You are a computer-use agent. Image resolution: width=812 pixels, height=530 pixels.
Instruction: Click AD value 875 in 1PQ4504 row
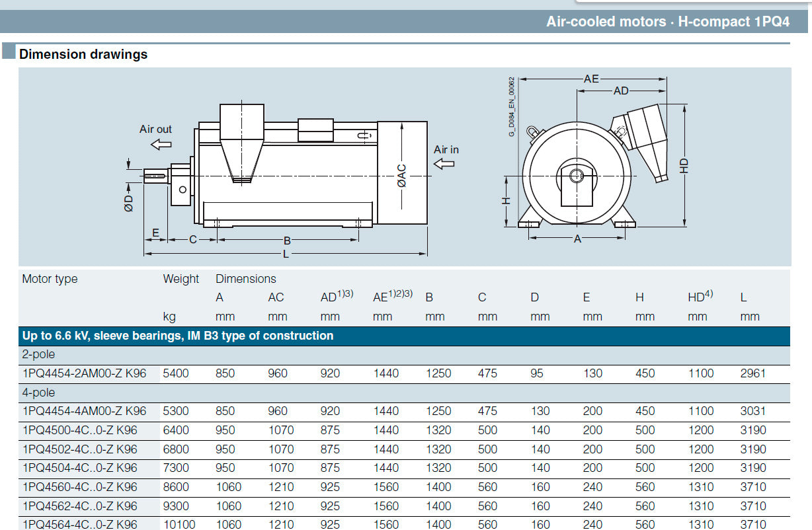click(x=330, y=468)
